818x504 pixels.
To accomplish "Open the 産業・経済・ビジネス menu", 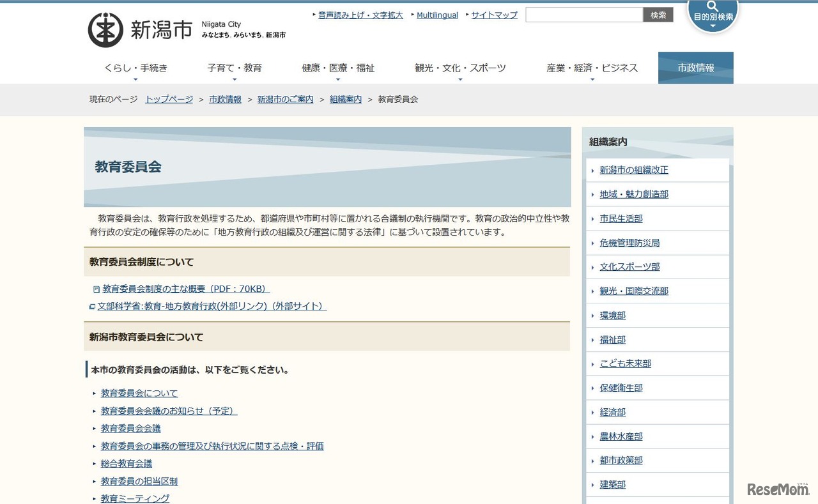I will 592,68.
